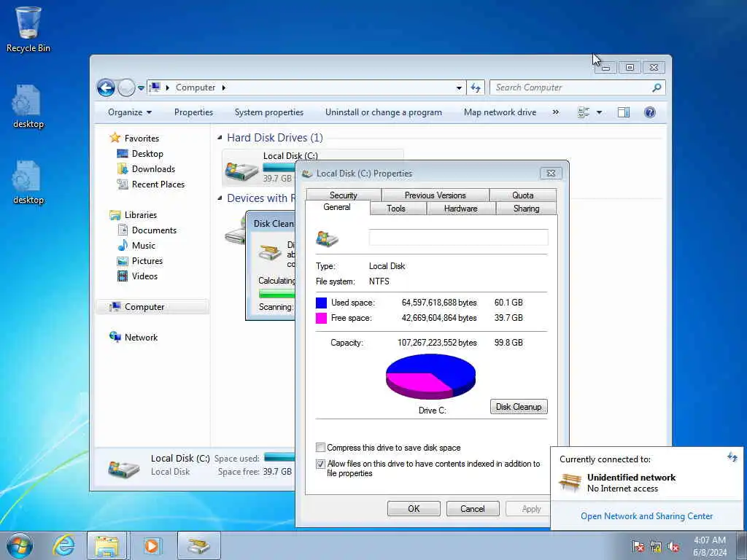Click the network tray icon
Image resolution: width=747 pixels, height=560 pixels.
[656, 547]
